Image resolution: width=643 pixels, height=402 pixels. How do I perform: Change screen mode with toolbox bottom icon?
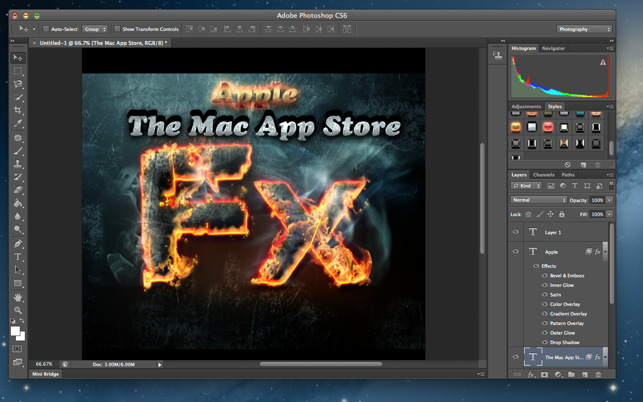pyautogui.click(x=17, y=362)
